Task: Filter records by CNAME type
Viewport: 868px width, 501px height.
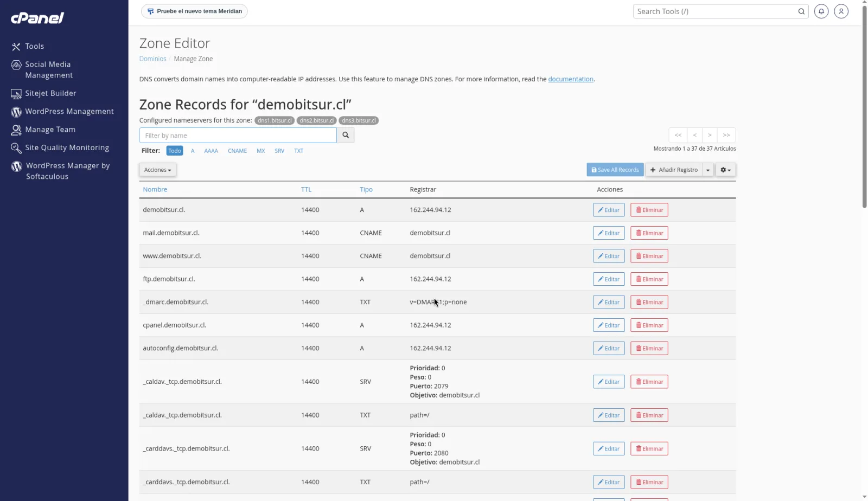Action: 237,151
